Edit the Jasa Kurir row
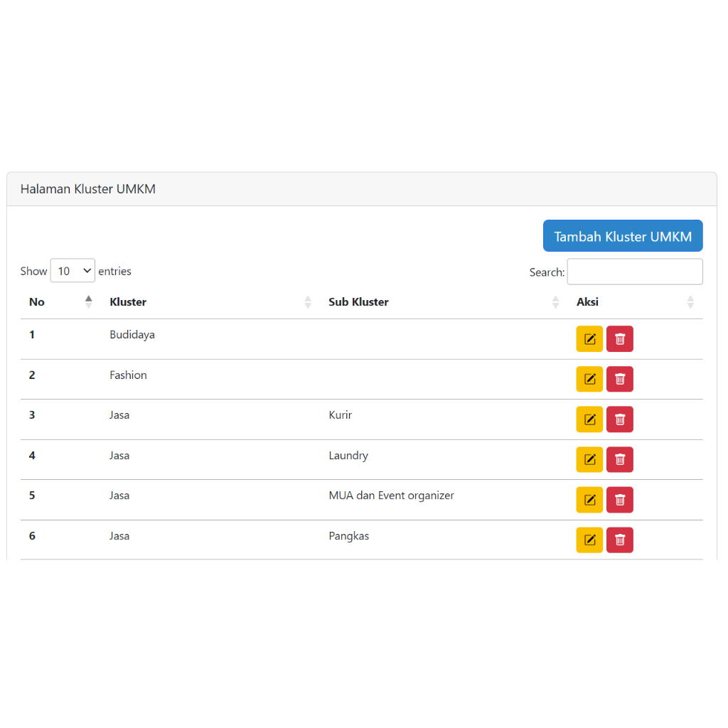 (x=589, y=419)
